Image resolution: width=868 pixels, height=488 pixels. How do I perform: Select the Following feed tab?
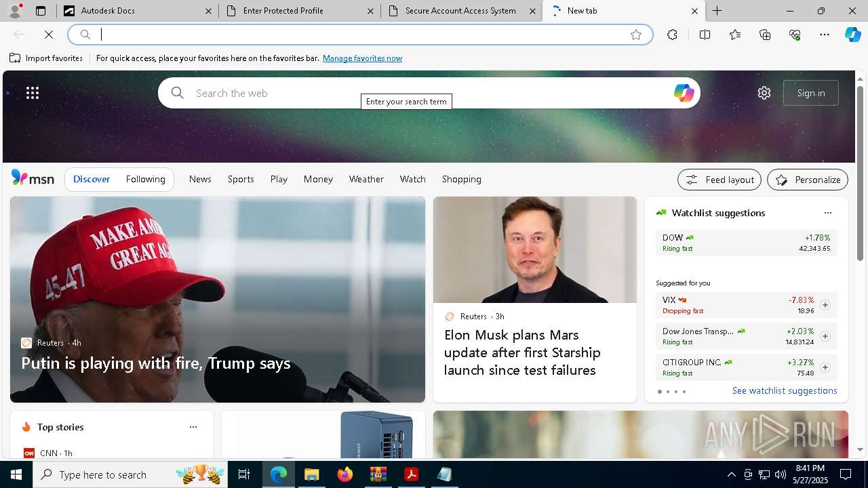coord(145,179)
